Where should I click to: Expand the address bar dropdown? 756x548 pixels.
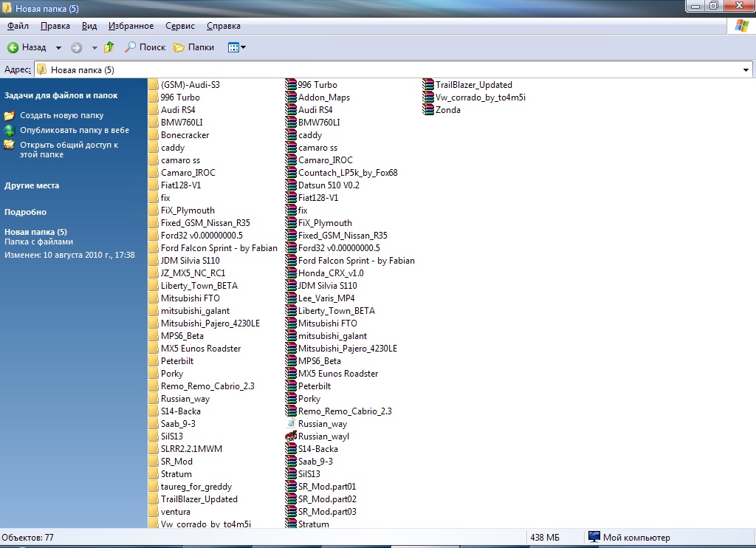pyautogui.click(x=746, y=70)
